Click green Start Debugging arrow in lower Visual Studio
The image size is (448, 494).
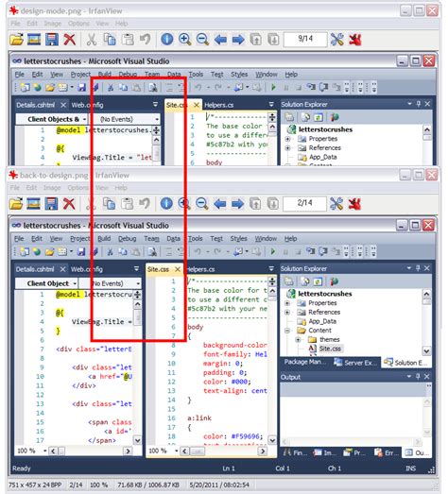tap(273, 251)
